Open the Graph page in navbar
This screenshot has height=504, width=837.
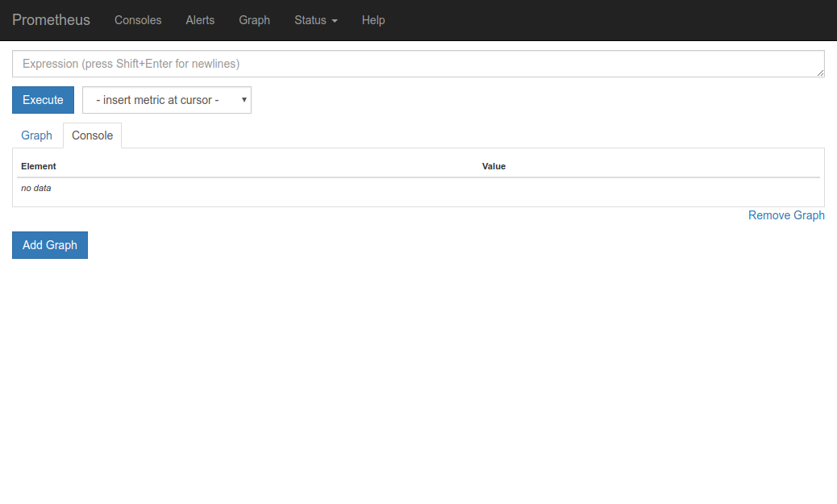[x=254, y=20]
